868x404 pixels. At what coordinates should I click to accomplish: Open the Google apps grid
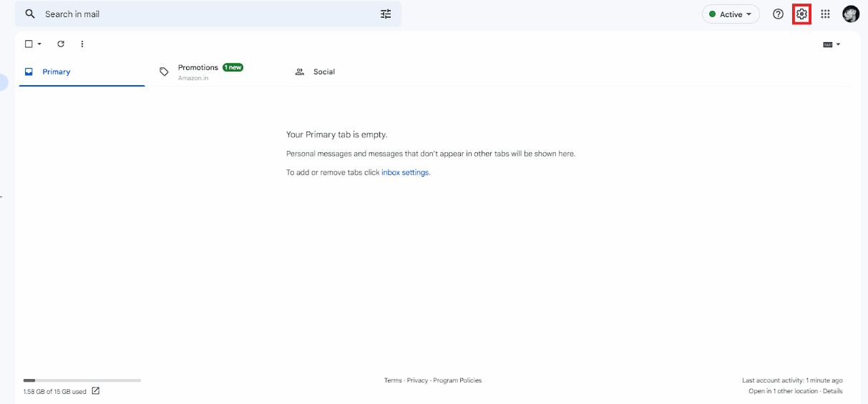pyautogui.click(x=825, y=14)
